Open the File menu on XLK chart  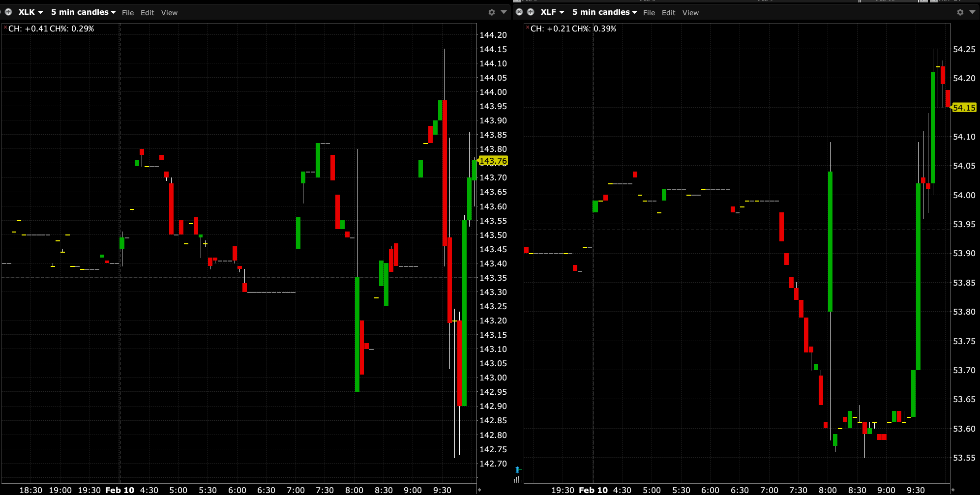128,13
